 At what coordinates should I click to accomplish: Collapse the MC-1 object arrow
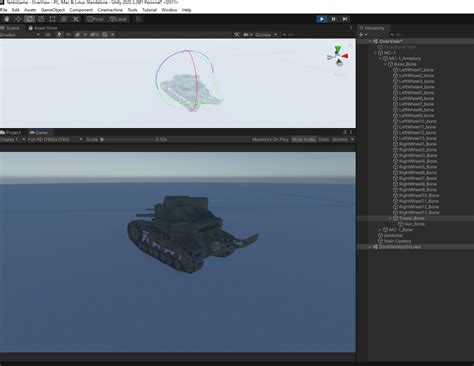pos(376,53)
